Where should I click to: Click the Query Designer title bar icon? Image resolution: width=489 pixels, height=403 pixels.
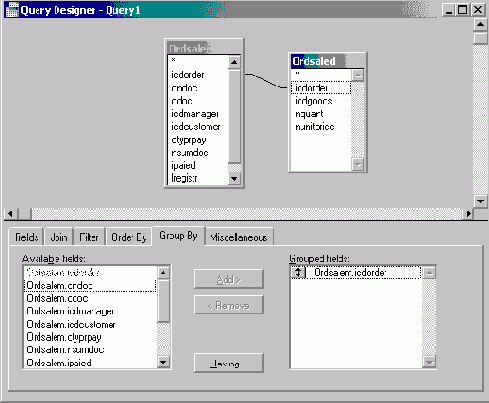(12, 10)
